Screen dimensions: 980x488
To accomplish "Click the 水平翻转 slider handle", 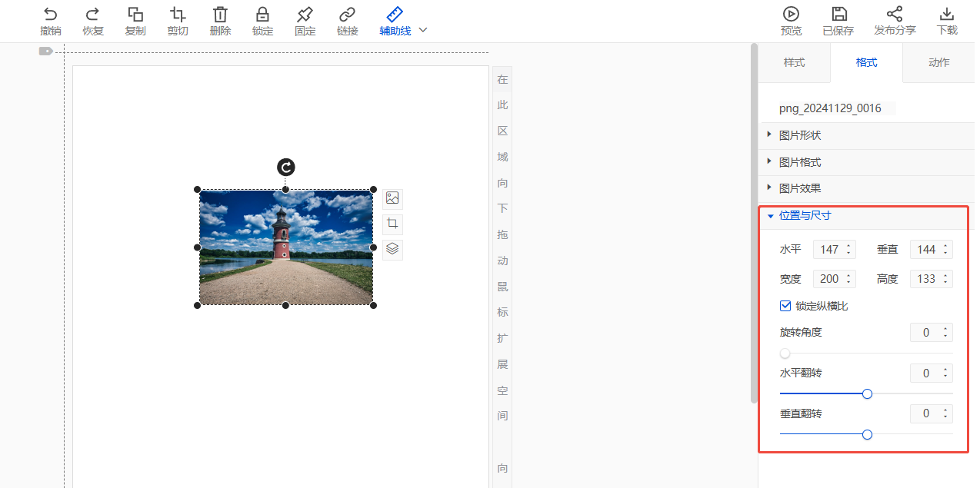I will 867,393.
